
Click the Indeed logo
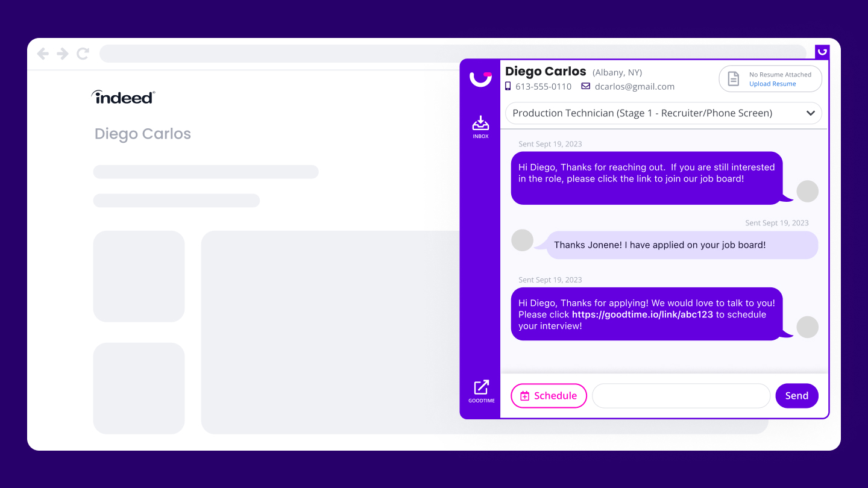click(x=123, y=96)
